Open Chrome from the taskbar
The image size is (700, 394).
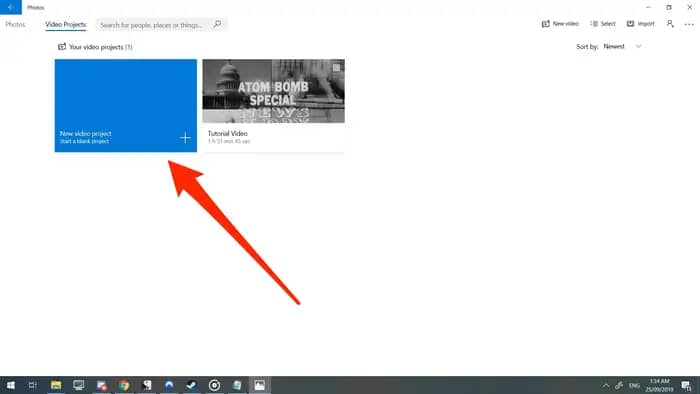tap(124, 385)
